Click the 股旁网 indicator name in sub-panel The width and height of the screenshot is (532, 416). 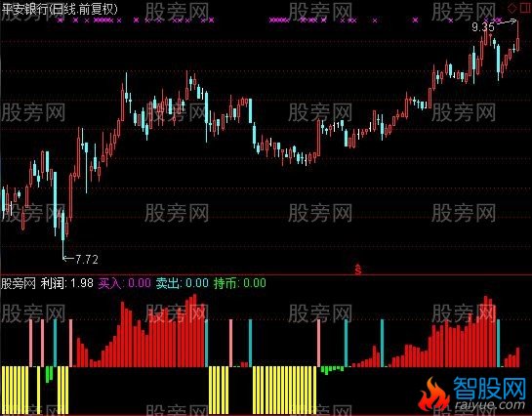click(x=19, y=283)
